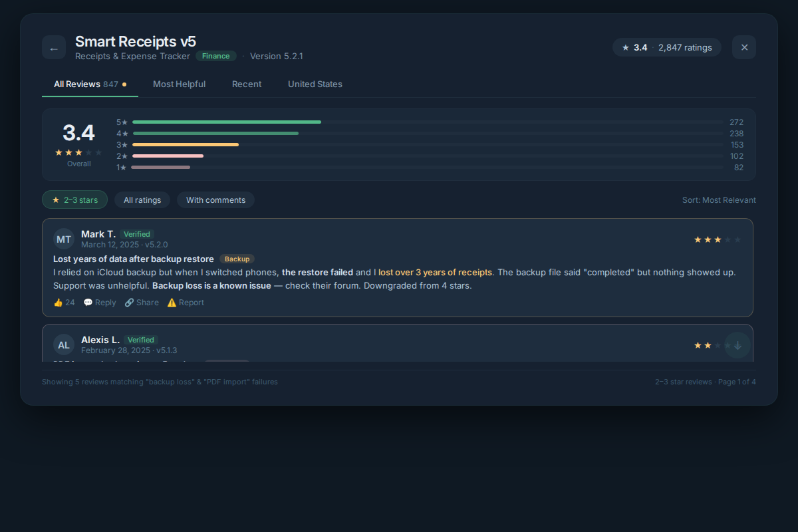798x532 pixels.
Task: Click the 'Showing 5 reviews matching' footer text
Action: [160, 382]
